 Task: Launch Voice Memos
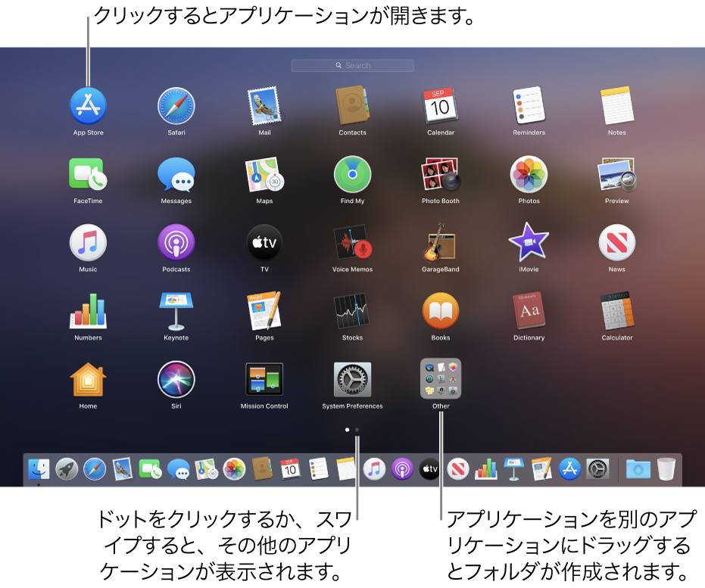[x=353, y=243]
